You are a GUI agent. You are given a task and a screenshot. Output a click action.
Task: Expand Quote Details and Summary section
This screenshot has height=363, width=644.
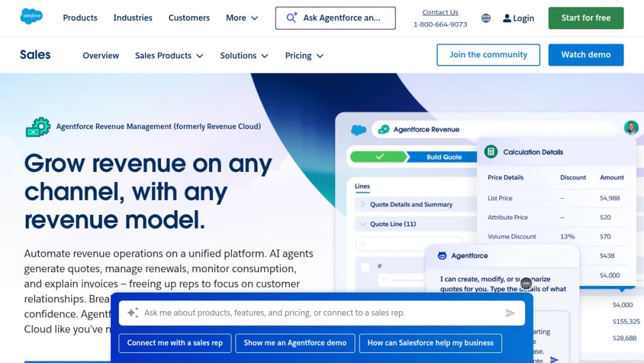[363, 204]
